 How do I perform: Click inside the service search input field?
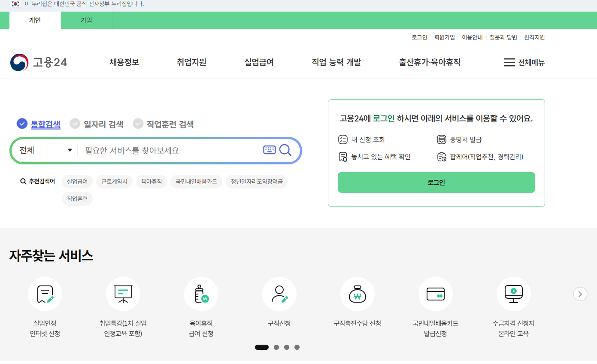167,151
